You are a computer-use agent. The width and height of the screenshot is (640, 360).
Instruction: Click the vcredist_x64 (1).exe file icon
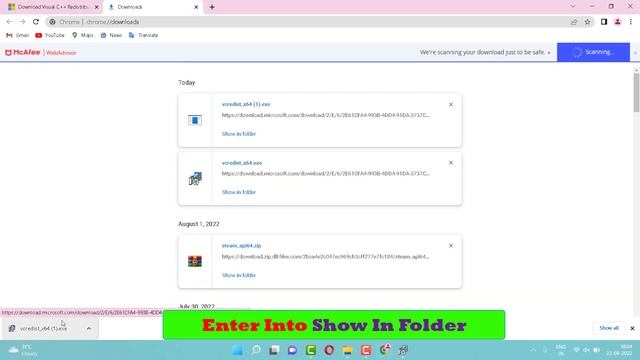[x=195, y=120]
